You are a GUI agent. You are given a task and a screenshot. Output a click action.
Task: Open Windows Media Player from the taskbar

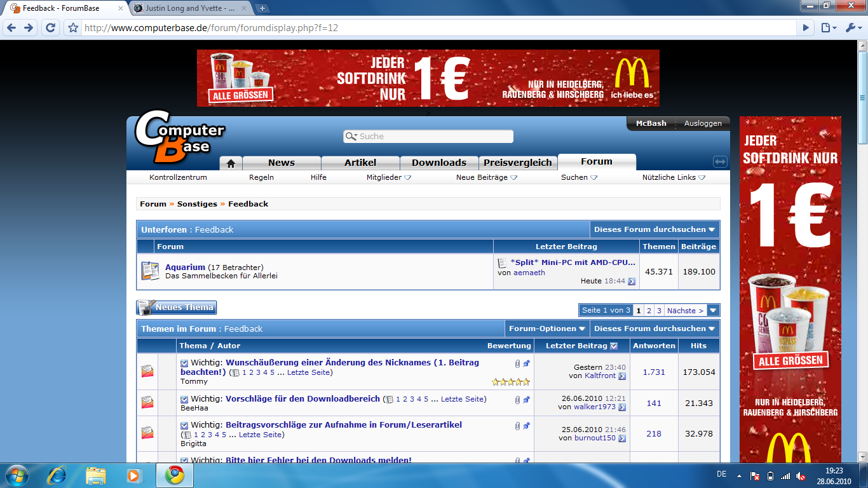coord(134,475)
